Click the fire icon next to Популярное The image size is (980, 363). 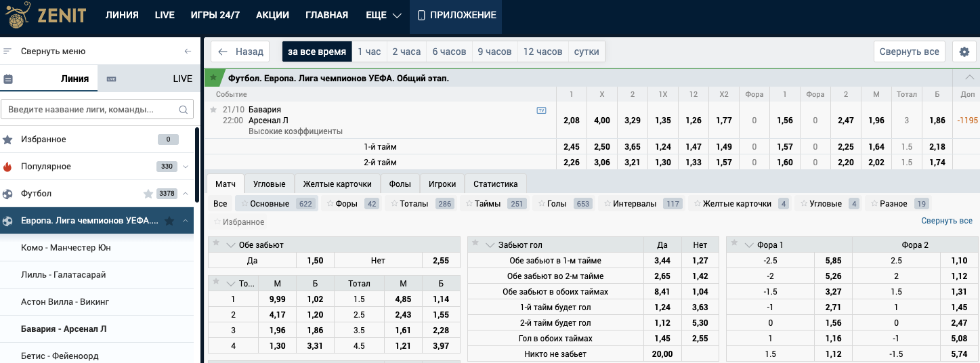tap(7, 167)
